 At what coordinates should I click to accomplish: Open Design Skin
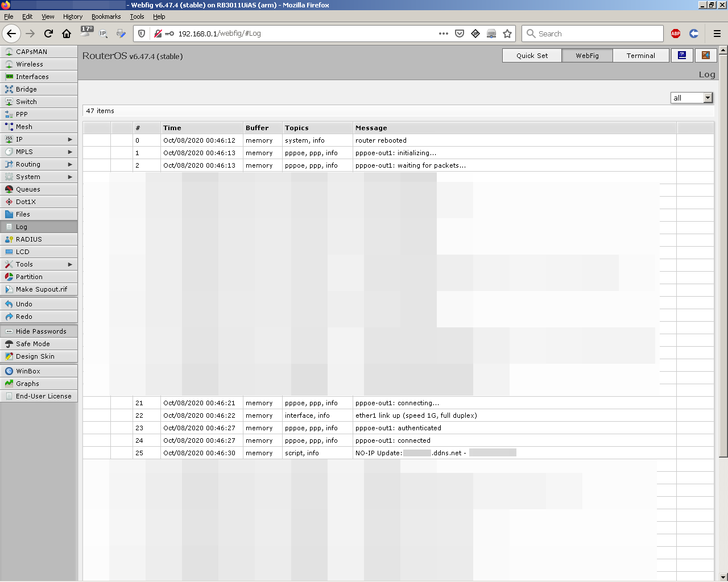tap(39, 356)
